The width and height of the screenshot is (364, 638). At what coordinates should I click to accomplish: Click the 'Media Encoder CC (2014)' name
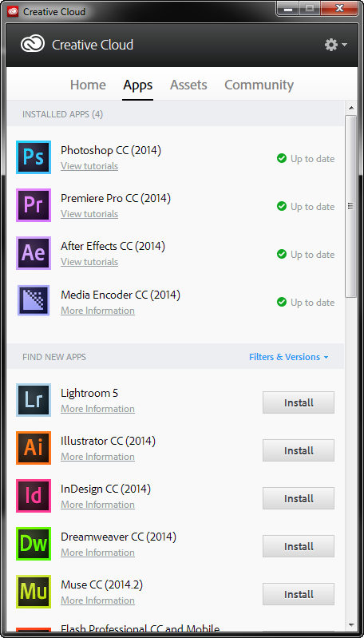click(121, 295)
